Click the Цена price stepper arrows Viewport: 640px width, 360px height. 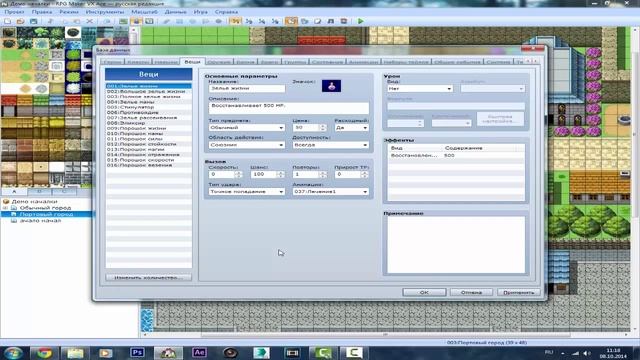point(323,127)
